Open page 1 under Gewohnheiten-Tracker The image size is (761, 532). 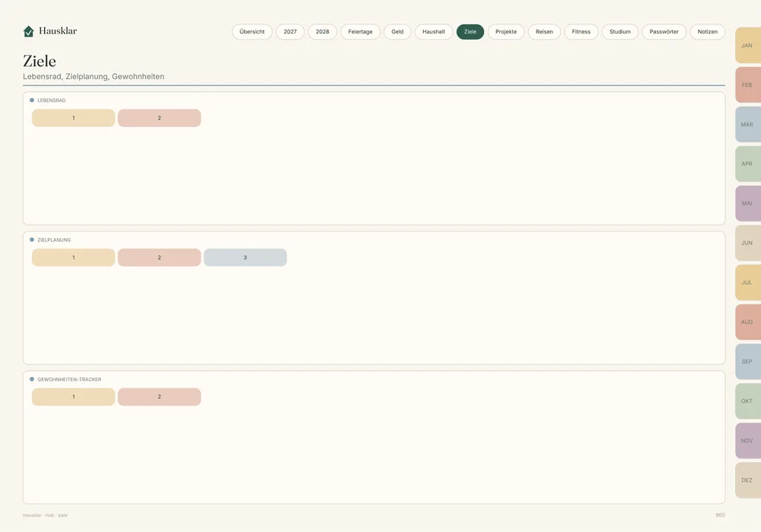(x=73, y=397)
